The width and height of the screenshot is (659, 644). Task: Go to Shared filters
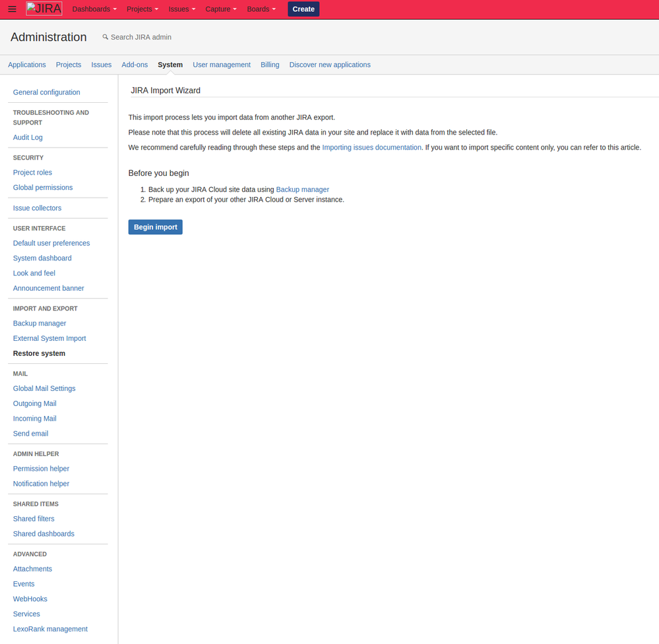[34, 519]
